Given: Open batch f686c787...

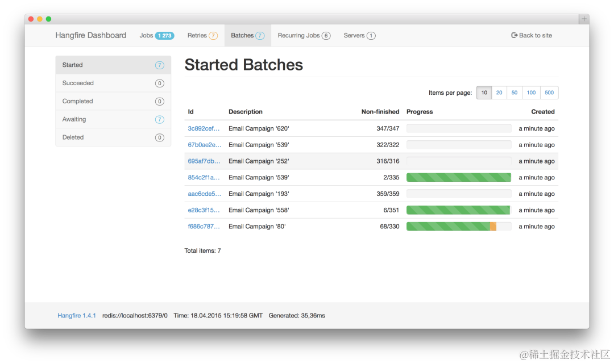Looking at the screenshot, I should point(204,227).
